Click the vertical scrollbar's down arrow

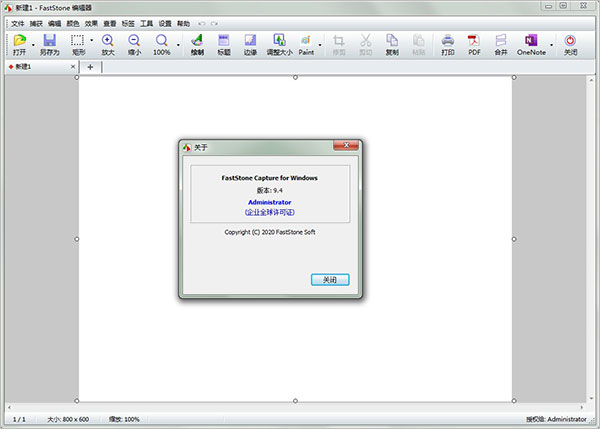[591, 398]
